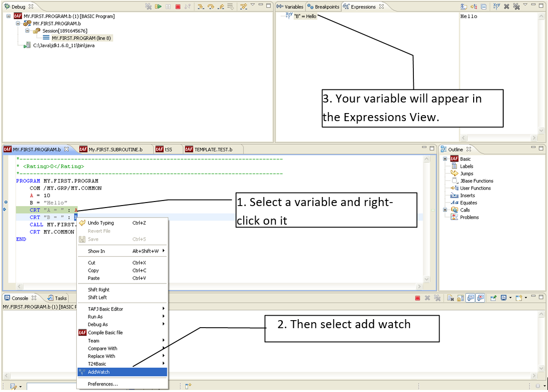This screenshot has width=548, height=392.
Task: Click the red Terminate button in Debug view
Action: (x=178, y=7)
